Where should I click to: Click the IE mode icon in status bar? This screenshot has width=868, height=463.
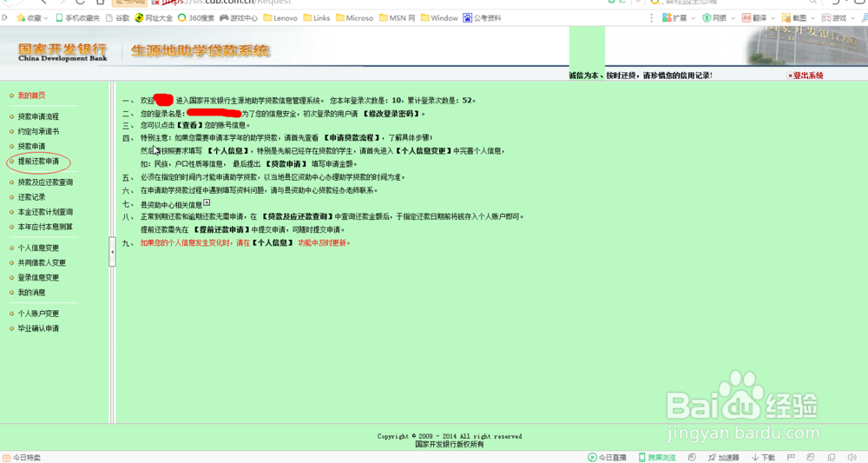(811, 458)
